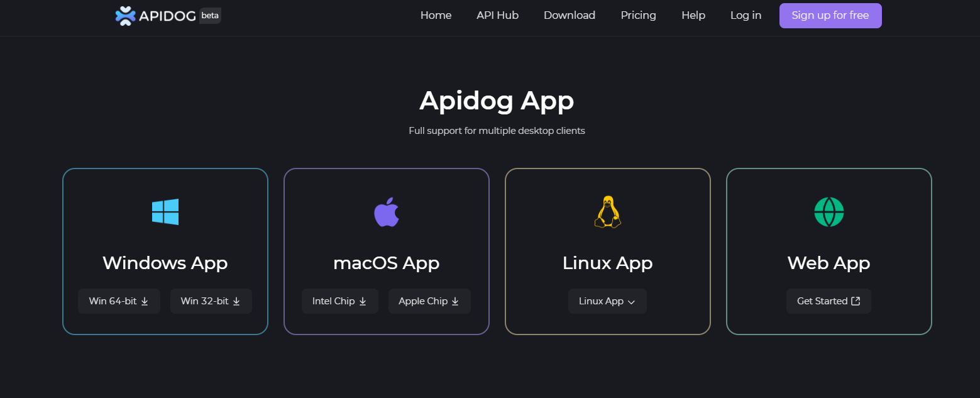
Task: Click download arrow beside Apple Chip
Action: pos(455,301)
